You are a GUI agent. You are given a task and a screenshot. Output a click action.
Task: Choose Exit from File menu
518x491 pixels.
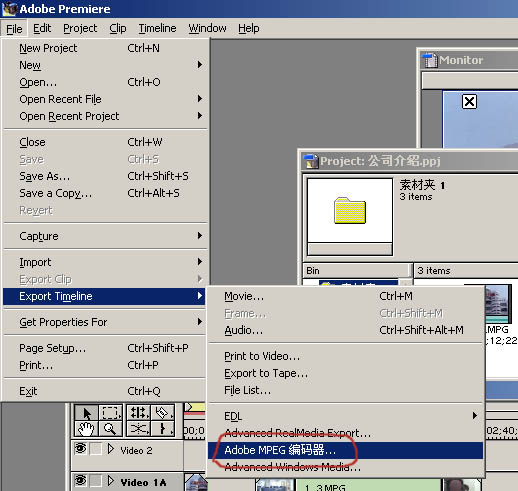click(x=105, y=391)
